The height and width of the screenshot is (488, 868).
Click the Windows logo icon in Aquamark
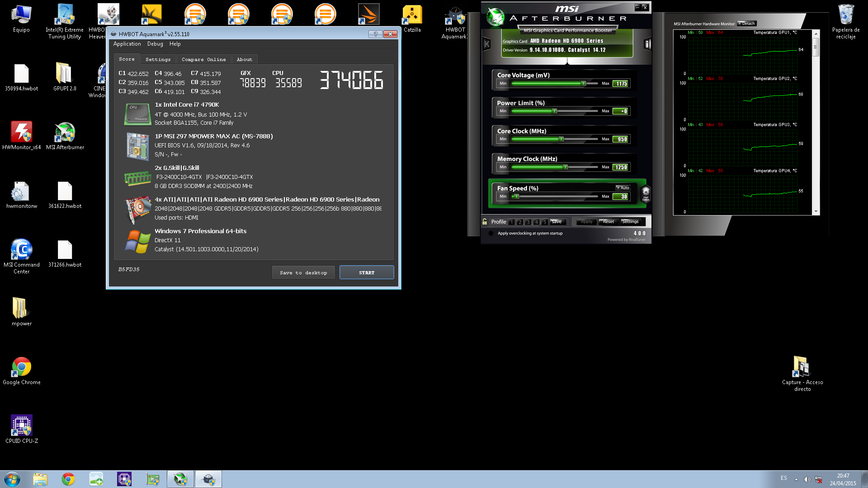point(137,241)
